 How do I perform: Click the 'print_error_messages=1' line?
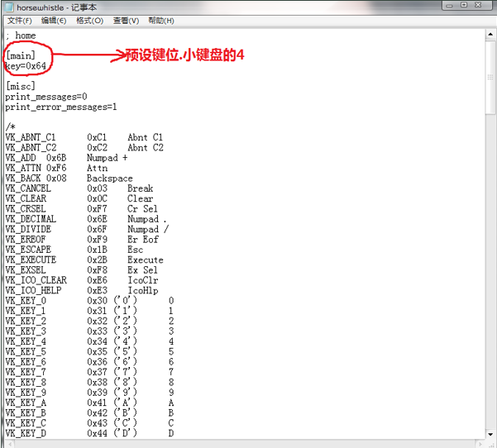click(x=61, y=107)
